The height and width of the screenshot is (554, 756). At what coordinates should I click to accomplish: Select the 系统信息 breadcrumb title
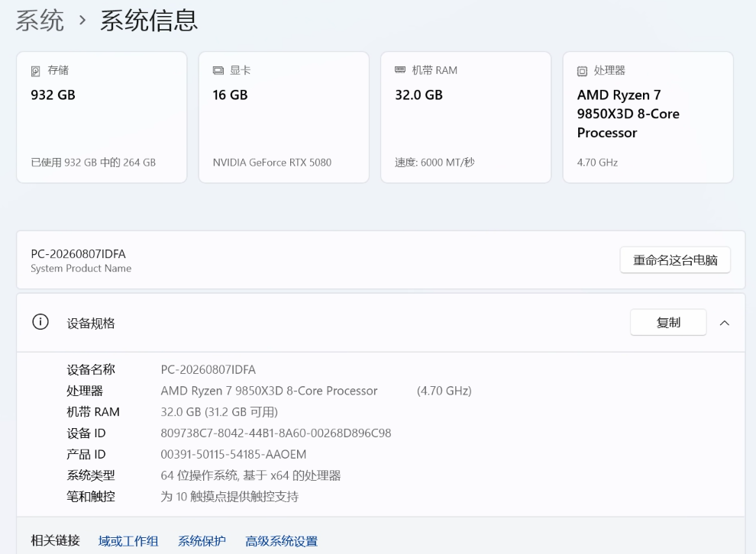pos(149,21)
